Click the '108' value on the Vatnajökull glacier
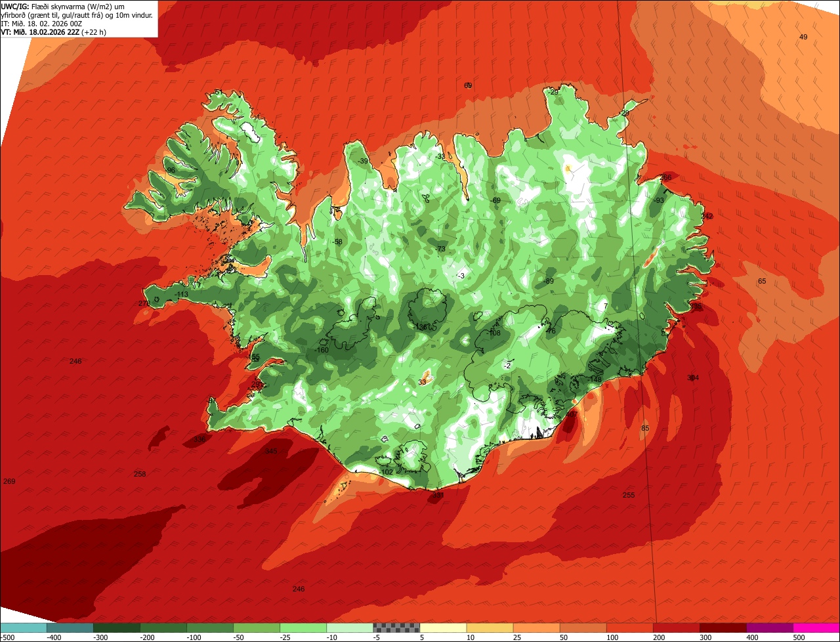 (494, 333)
